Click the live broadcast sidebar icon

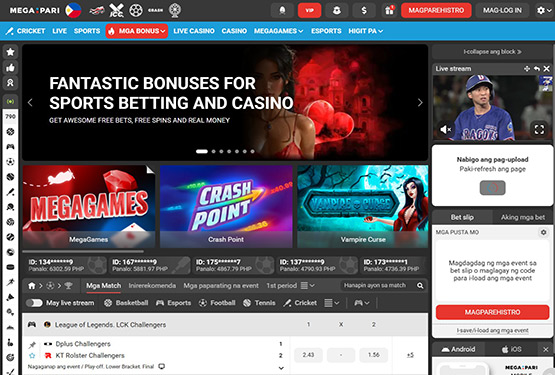[x=10, y=101]
